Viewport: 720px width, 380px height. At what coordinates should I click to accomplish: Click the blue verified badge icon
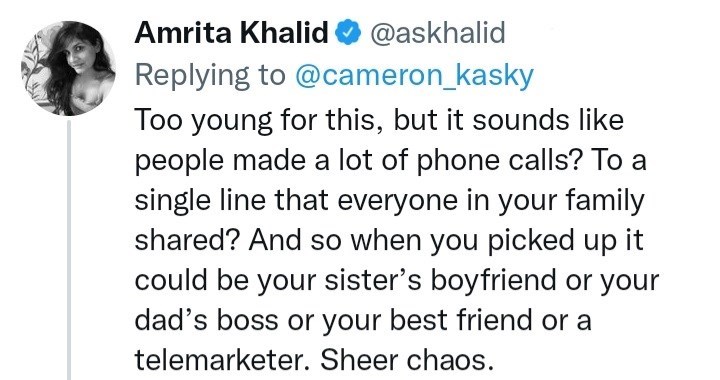click(349, 33)
